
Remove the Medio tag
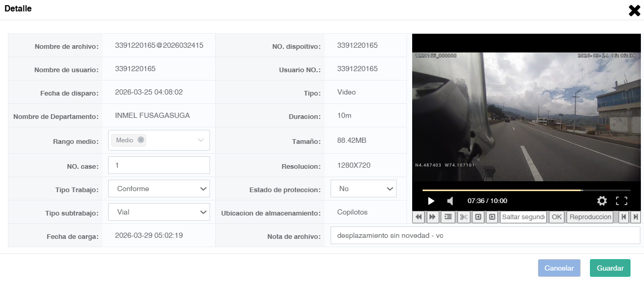pyautogui.click(x=141, y=140)
